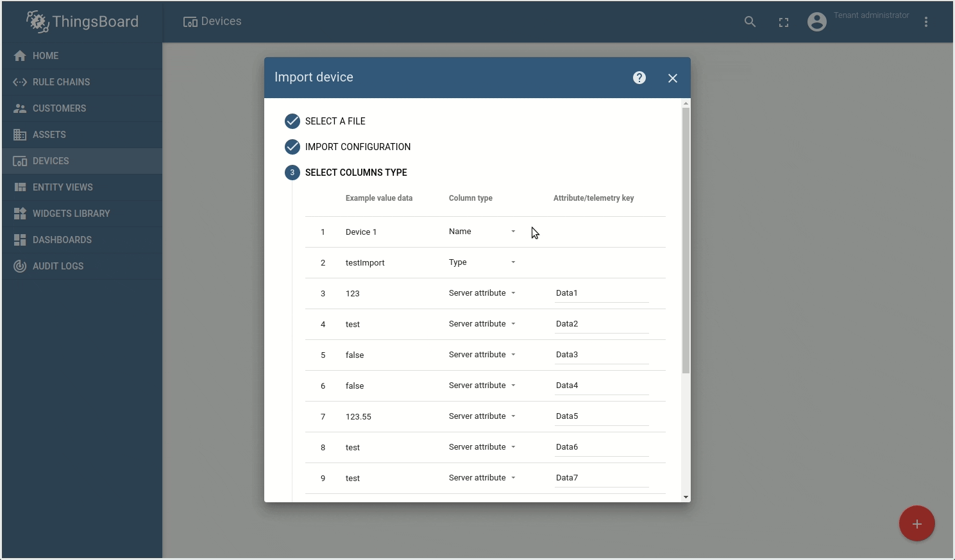Click Tenant administrator label
Viewport: 955px width, 560px height.
point(871,15)
